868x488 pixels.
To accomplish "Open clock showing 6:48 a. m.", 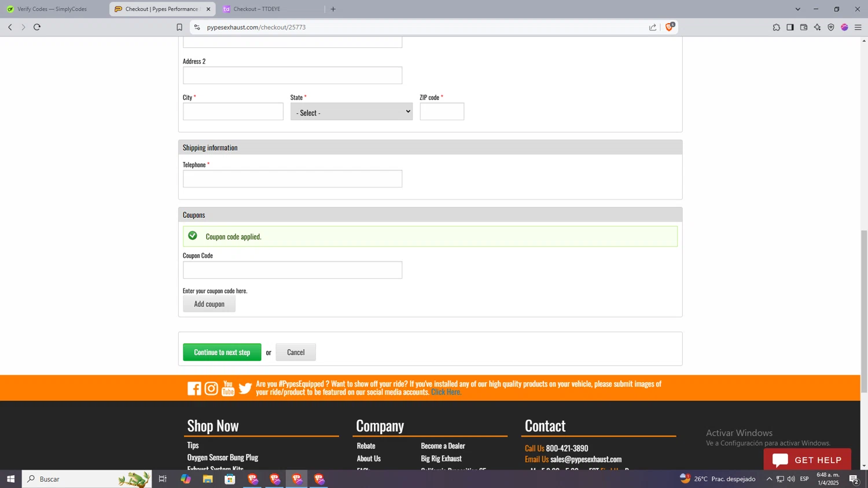I will [828, 479].
